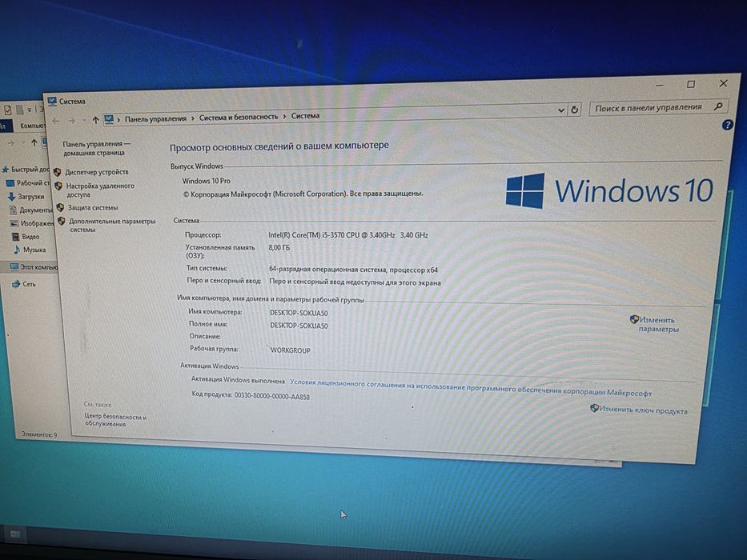Click processor value Intel Core i5-3570

coord(347,234)
